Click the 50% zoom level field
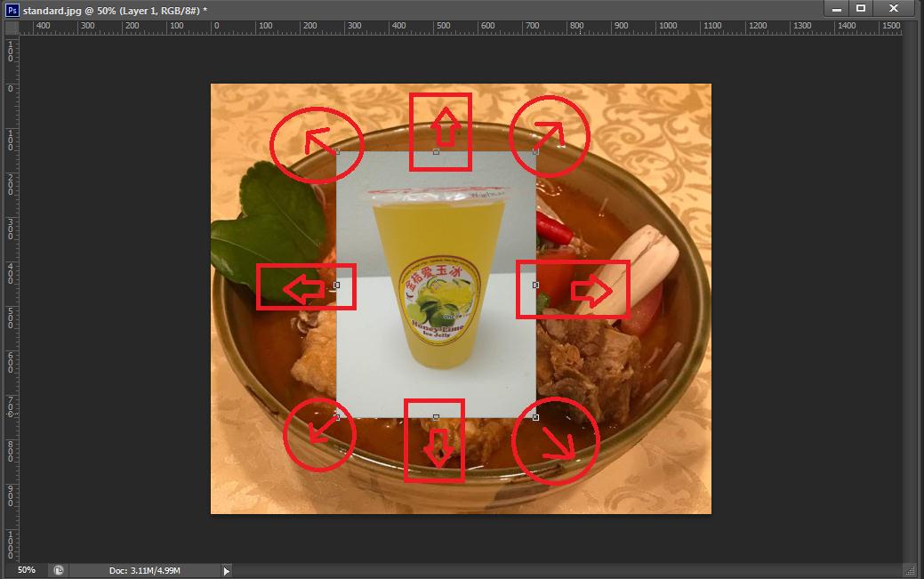The width and height of the screenshot is (924, 579). tap(27, 570)
